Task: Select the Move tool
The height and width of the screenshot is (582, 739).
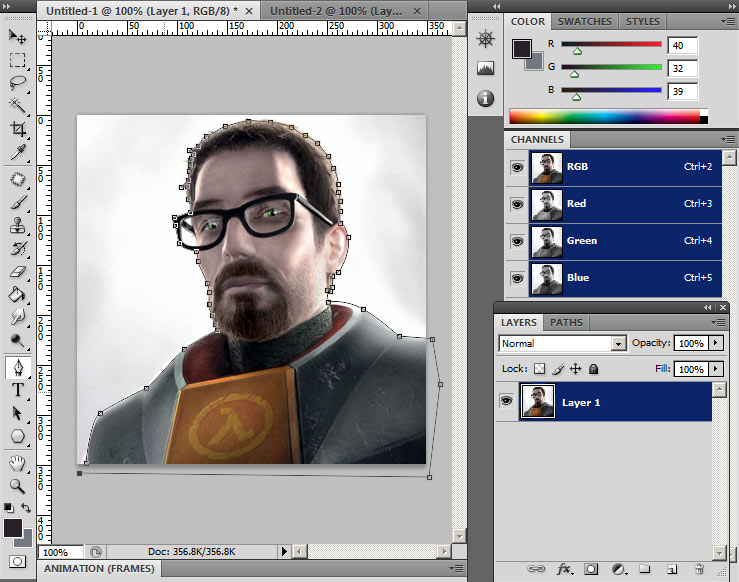Action: [17, 36]
